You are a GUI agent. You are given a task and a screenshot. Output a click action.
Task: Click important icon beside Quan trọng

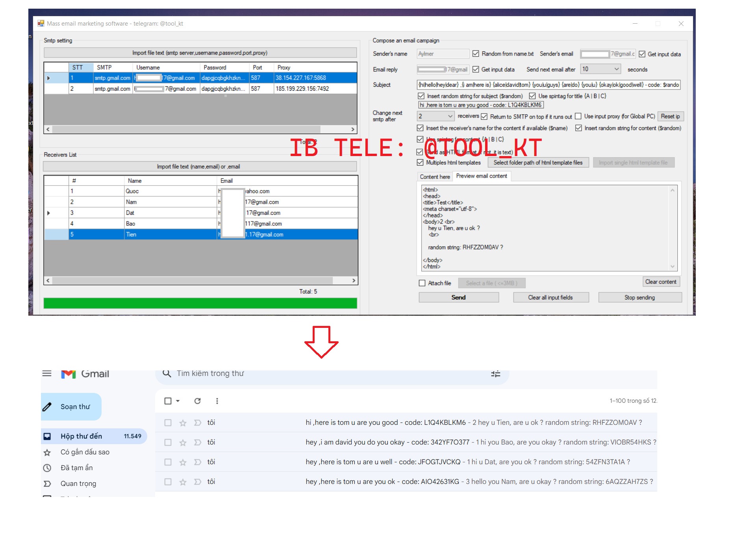coord(47,484)
